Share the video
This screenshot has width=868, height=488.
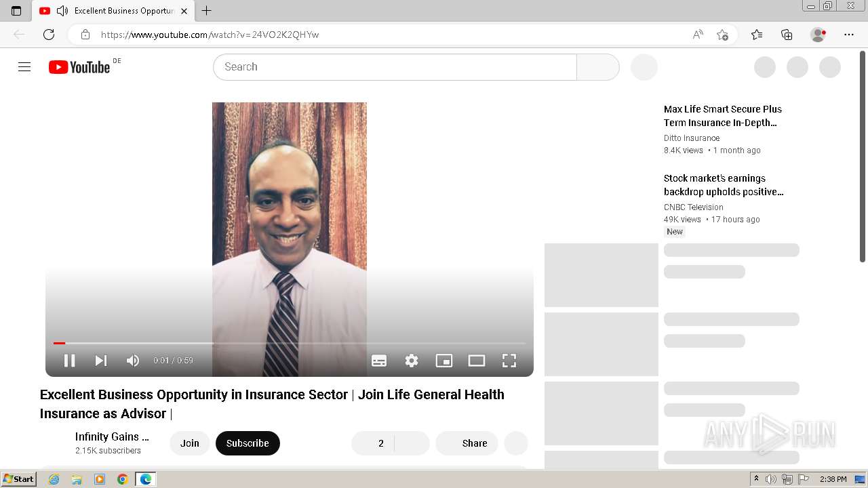[x=467, y=443]
